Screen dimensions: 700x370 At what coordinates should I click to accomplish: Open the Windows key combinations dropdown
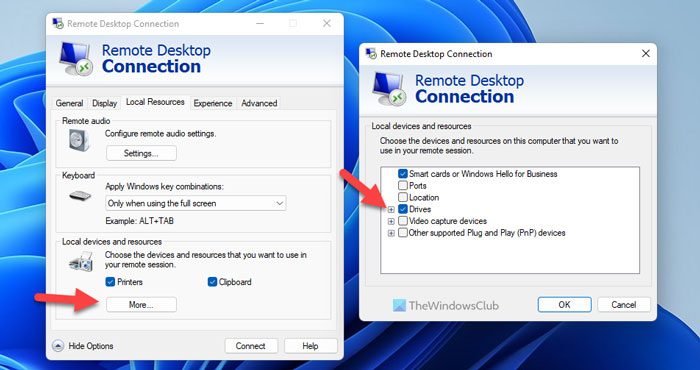click(196, 203)
